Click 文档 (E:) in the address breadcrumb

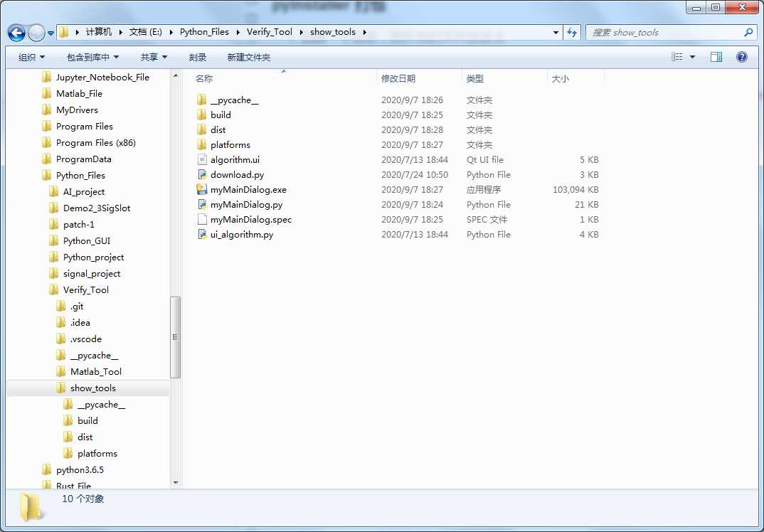[x=146, y=32]
